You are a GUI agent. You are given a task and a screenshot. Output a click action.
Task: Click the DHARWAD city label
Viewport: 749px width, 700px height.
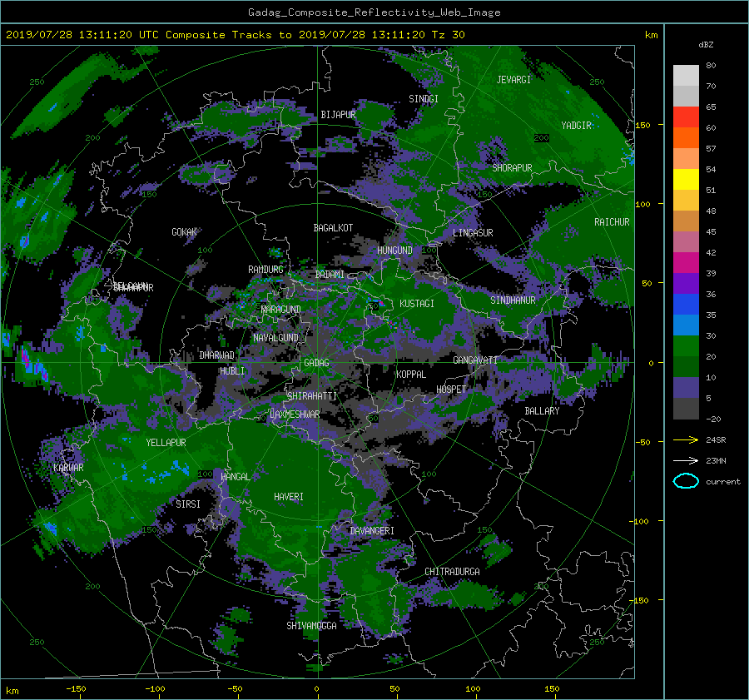[216, 355]
